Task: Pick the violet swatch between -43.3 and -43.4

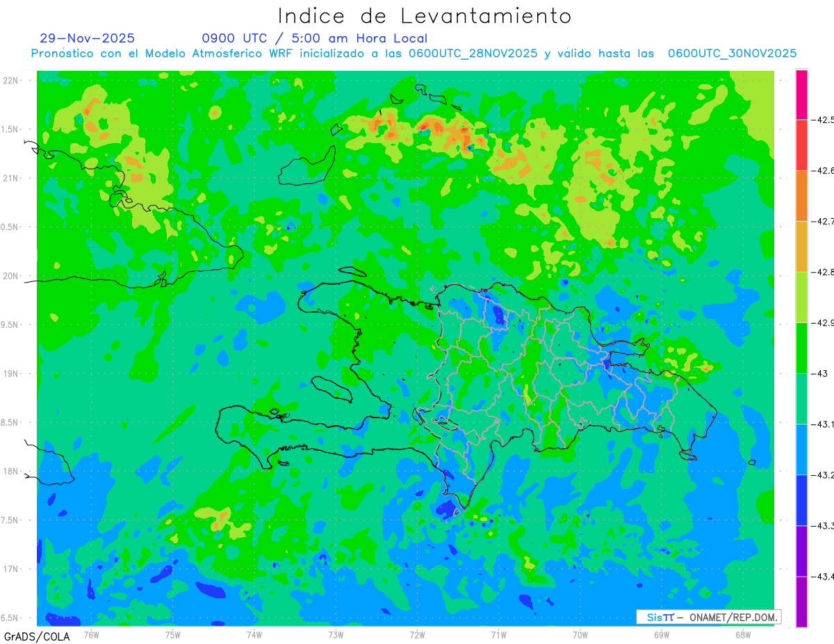Action: pos(801,551)
